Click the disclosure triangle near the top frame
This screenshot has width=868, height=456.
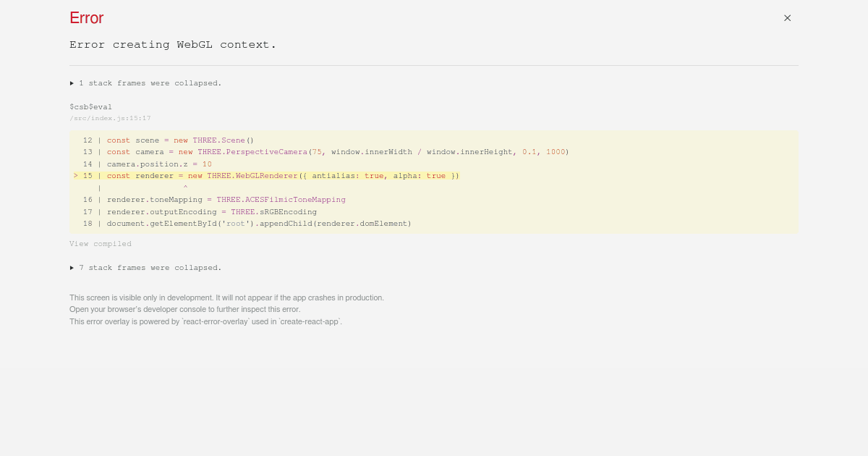point(72,83)
